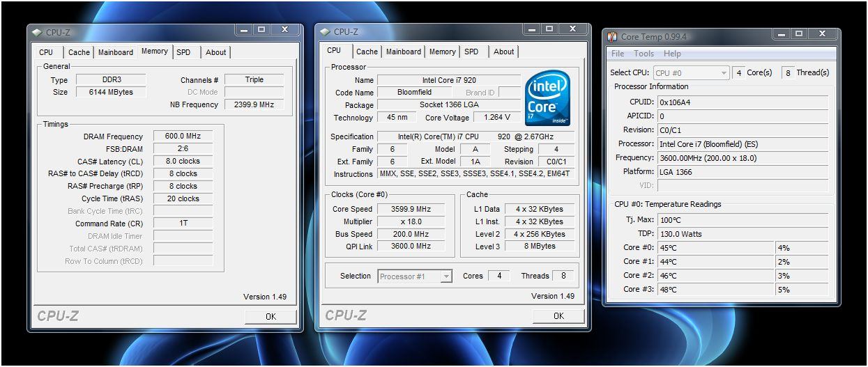Screen dimensions: 868x367
Task: Open the Cache tab in the CPU window
Action: [x=367, y=52]
